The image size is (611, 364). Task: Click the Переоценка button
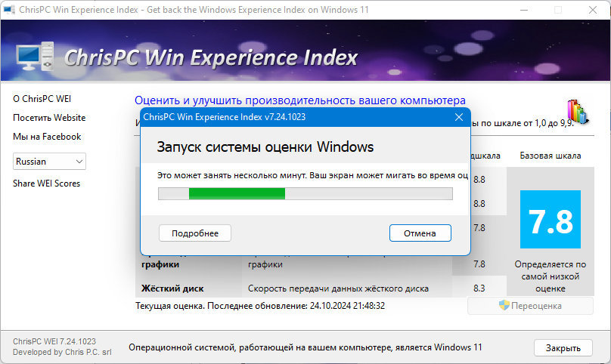pyautogui.click(x=530, y=306)
